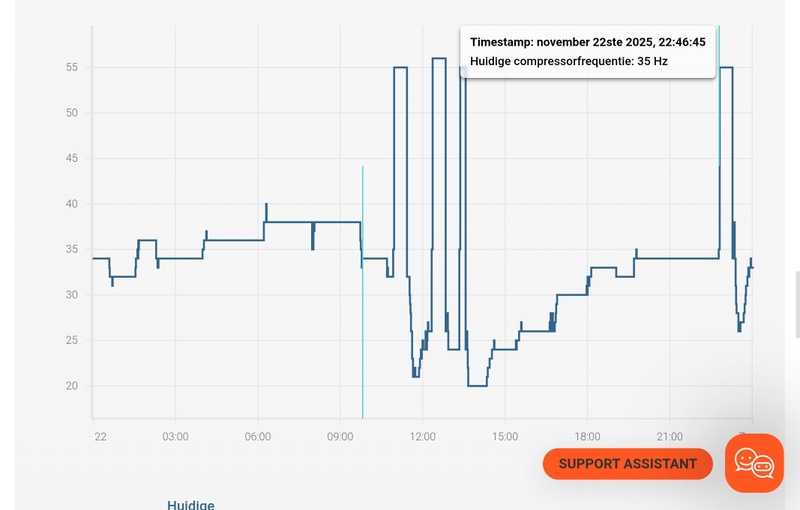Viewport: 800px width, 510px height.
Task: Click the 09:00 label on the time axis
Action: coord(340,437)
